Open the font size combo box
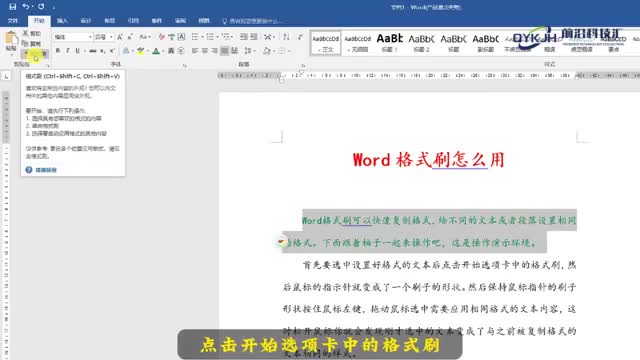The width and height of the screenshot is (640, 360). coord(104,37)
